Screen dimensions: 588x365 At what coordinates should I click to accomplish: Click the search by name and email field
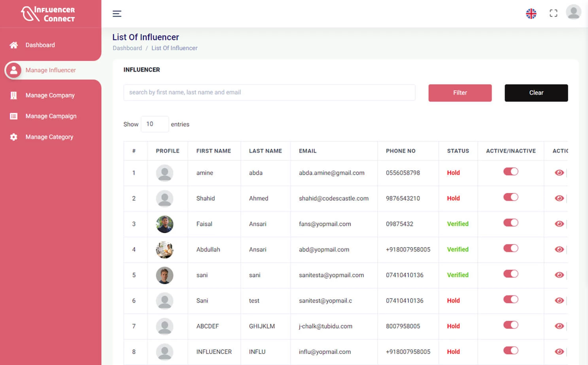pos(269,93)
